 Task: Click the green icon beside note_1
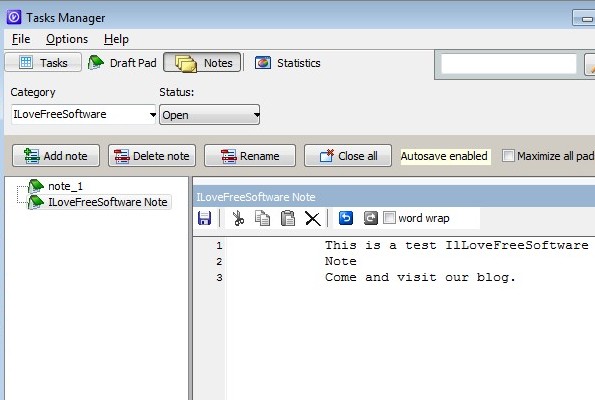pos(36,186)
